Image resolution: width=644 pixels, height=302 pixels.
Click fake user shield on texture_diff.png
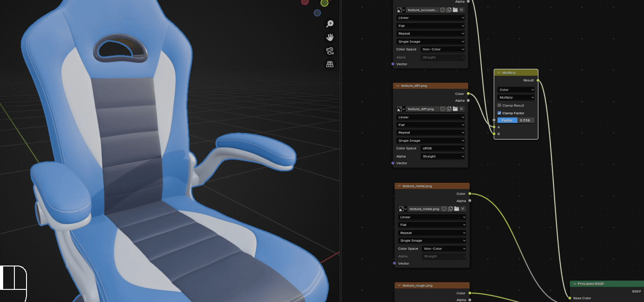coord(443,109)
